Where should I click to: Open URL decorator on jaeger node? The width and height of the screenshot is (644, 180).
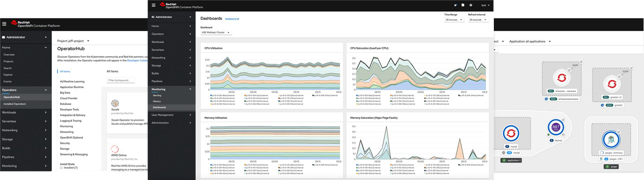click(x=619, y=132)
